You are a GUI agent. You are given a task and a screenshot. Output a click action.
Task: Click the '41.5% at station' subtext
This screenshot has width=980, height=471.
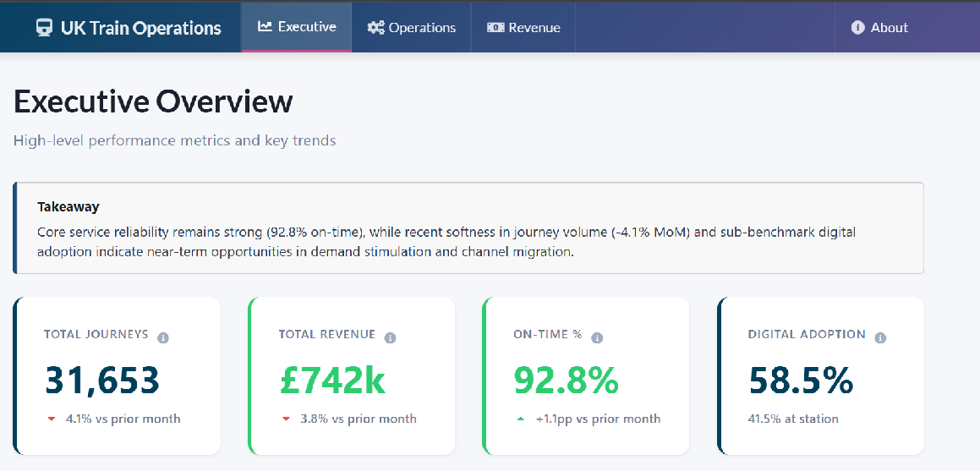(793, 419)
